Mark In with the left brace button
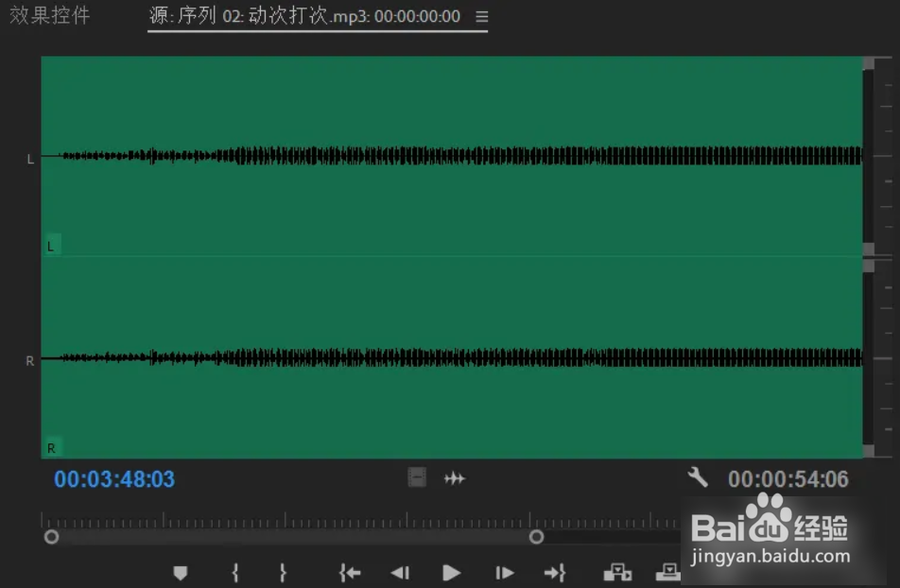Viewport: 900px width, 588px height. tap(234, 573)
